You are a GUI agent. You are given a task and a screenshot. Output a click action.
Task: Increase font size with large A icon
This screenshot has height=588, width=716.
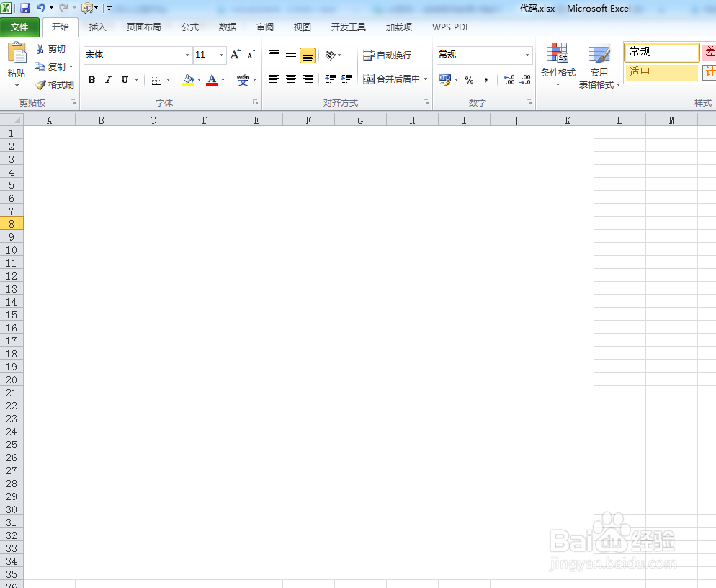click(235, 55)
